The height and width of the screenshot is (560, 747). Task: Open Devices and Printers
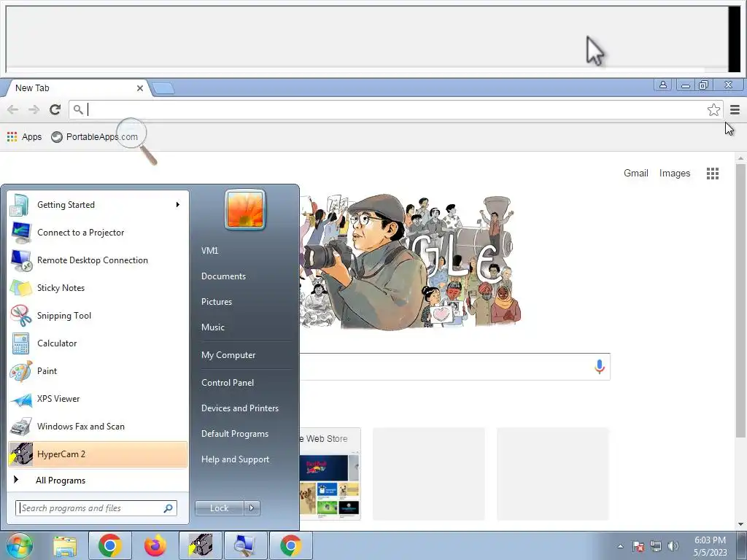click(239, 408)
